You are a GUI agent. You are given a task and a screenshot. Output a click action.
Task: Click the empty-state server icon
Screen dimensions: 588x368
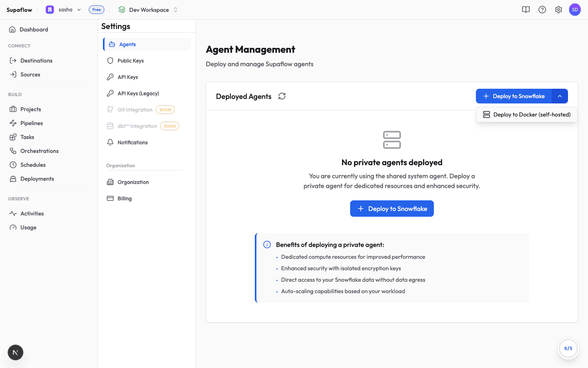click(x=392, y=140)
